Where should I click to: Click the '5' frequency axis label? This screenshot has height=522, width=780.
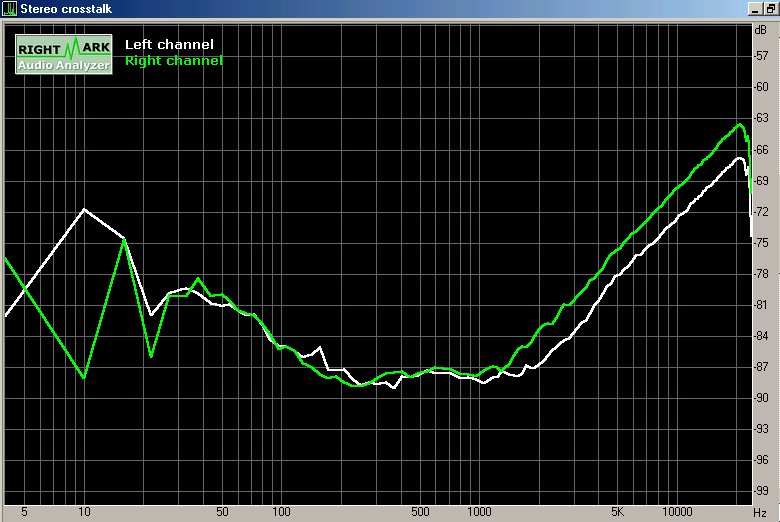(24, 512)
